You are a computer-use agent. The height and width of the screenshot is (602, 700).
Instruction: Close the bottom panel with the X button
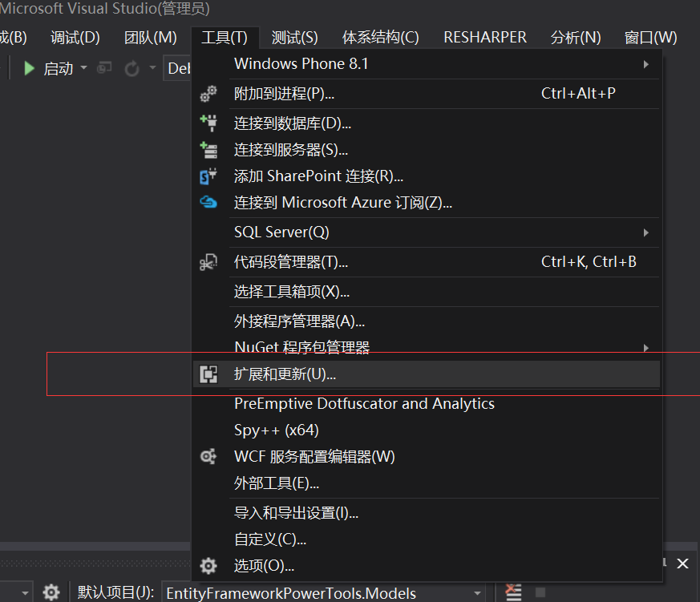(682, 564)
